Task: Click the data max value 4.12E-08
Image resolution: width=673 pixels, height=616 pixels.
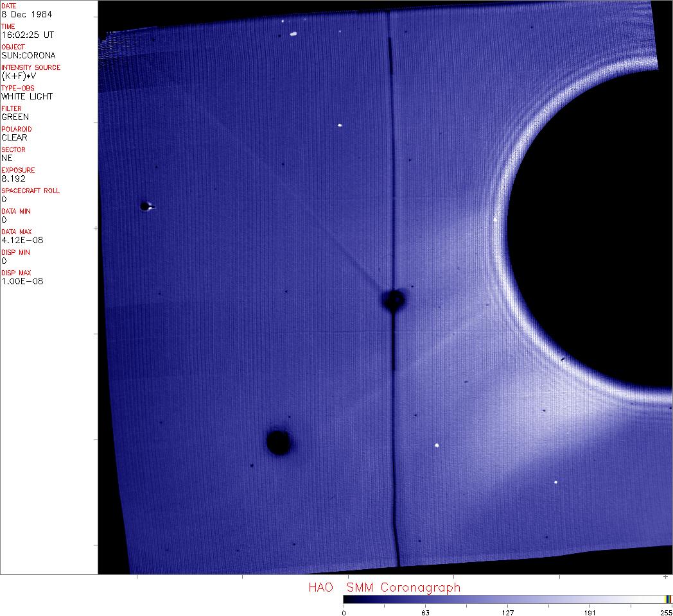Action: pos(22,240)
